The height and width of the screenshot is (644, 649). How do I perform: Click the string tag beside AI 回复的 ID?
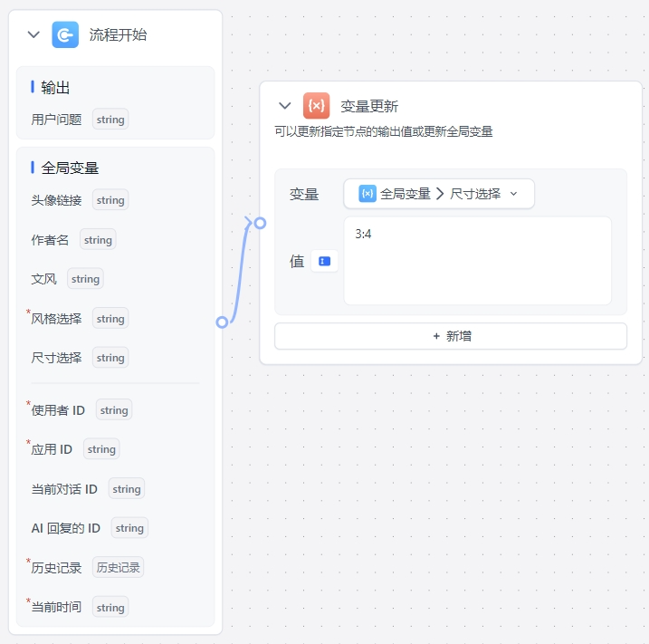[x=129, y=528]
